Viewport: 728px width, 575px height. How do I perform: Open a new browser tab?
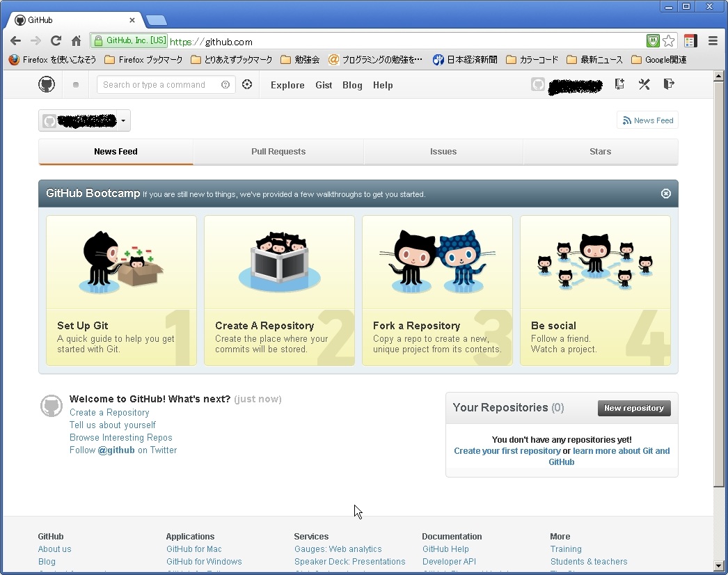[157, 20]
